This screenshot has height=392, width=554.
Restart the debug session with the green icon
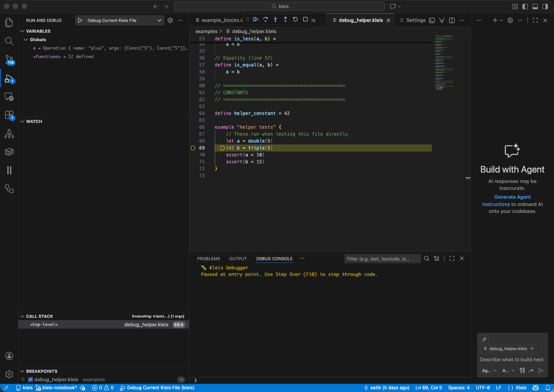point(295,19)
